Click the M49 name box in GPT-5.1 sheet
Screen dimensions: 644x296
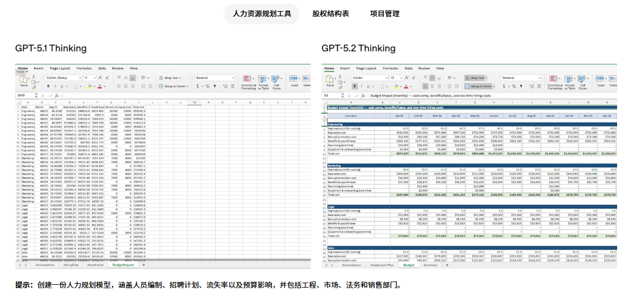[x=25, y=95]
